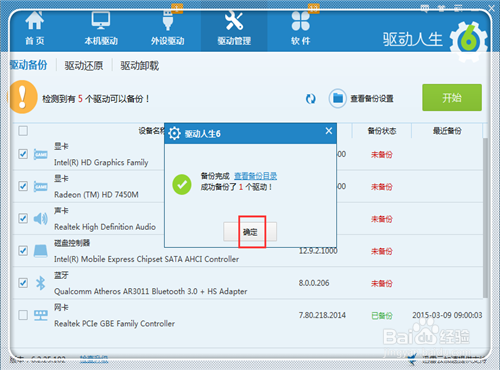Check the Realtek PCIe GBE Family Controller checkbox
The image size is (500, 370).
click(23, 315)
